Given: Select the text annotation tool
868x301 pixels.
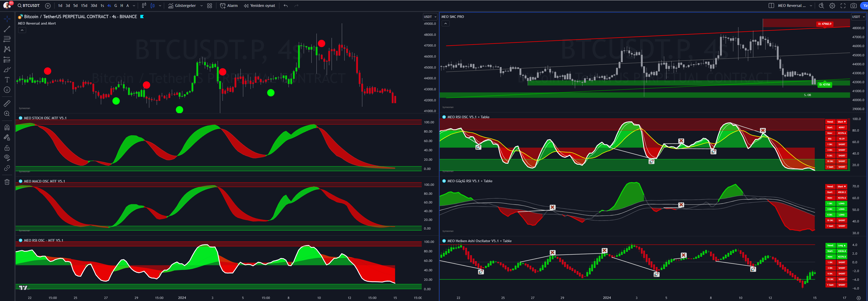Looking at the screenshot, I should pyautogui.click(x=7, y=80).
